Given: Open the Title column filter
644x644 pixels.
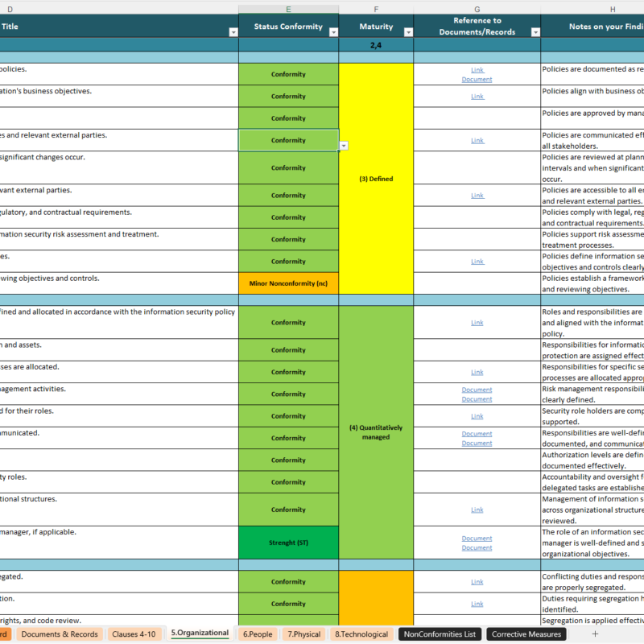Looking at the screenshot, I should click(x=232, y=32).
